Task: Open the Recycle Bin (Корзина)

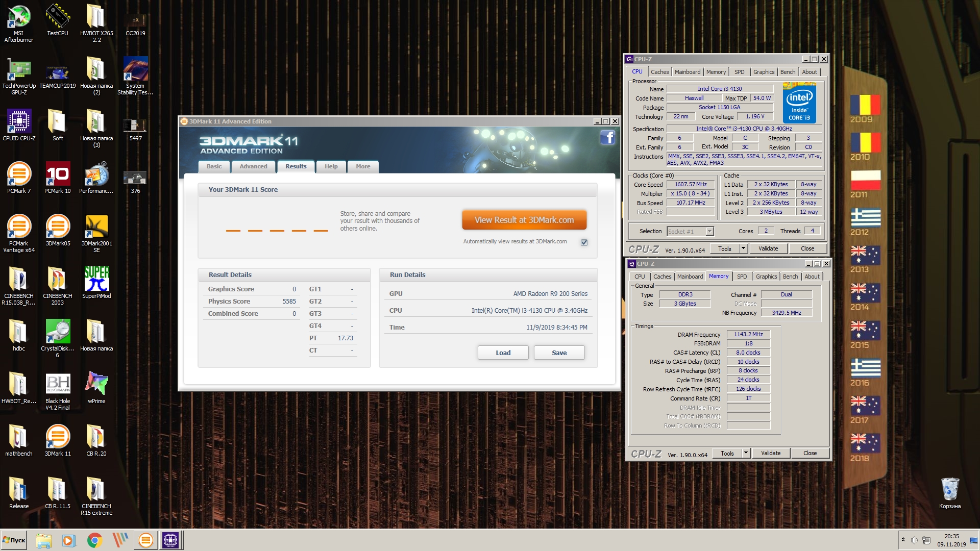Action: (x=950, y=493)
